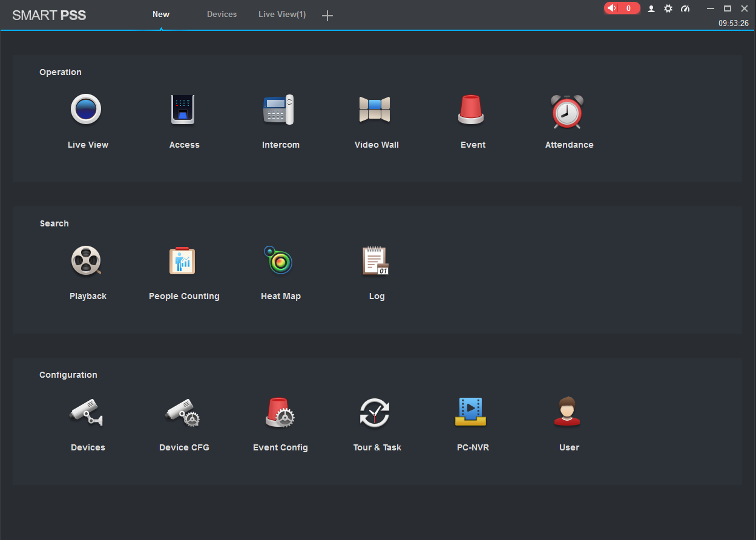Open the Tour & Task icon
756x540 pixels.
(375, 412)
